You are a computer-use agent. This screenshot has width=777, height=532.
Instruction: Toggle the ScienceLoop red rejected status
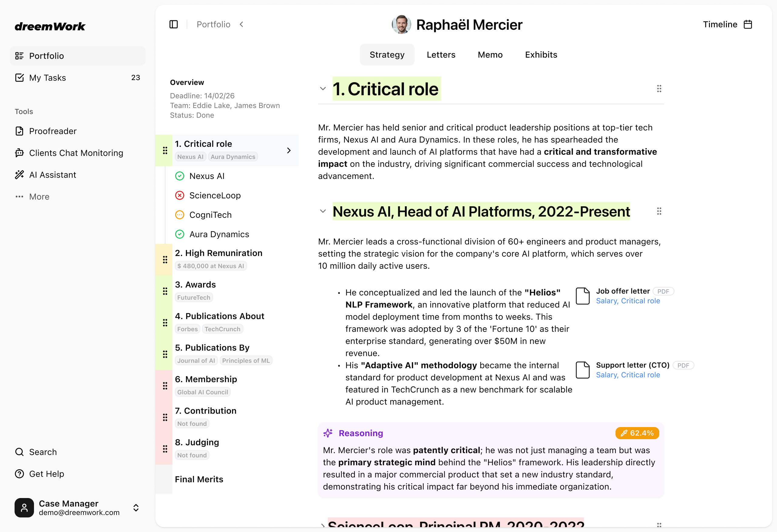180,196
